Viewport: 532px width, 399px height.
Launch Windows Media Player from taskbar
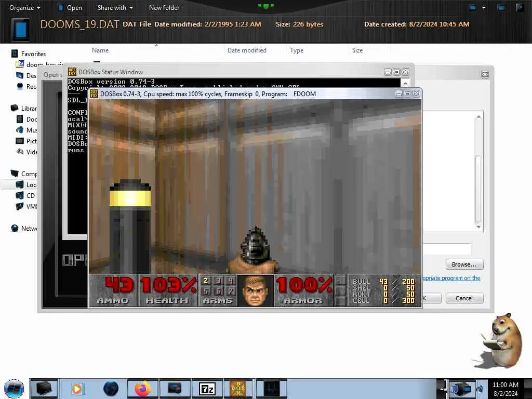coord(77,389)
